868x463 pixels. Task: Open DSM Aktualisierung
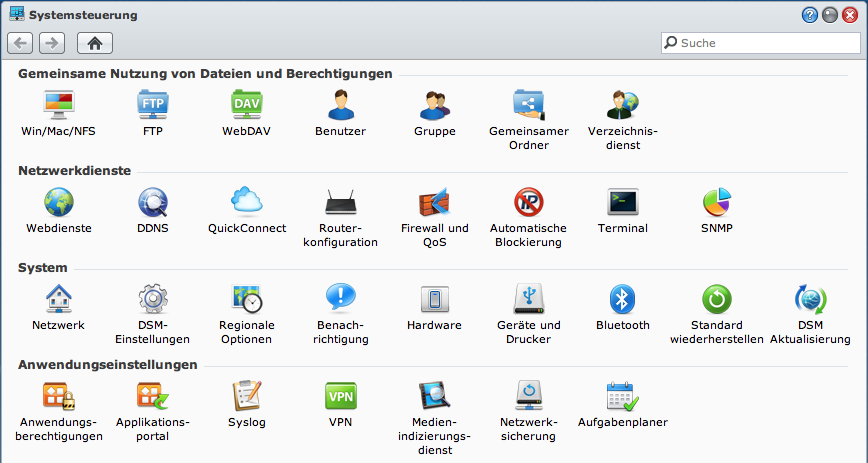(x=810, y=299)
